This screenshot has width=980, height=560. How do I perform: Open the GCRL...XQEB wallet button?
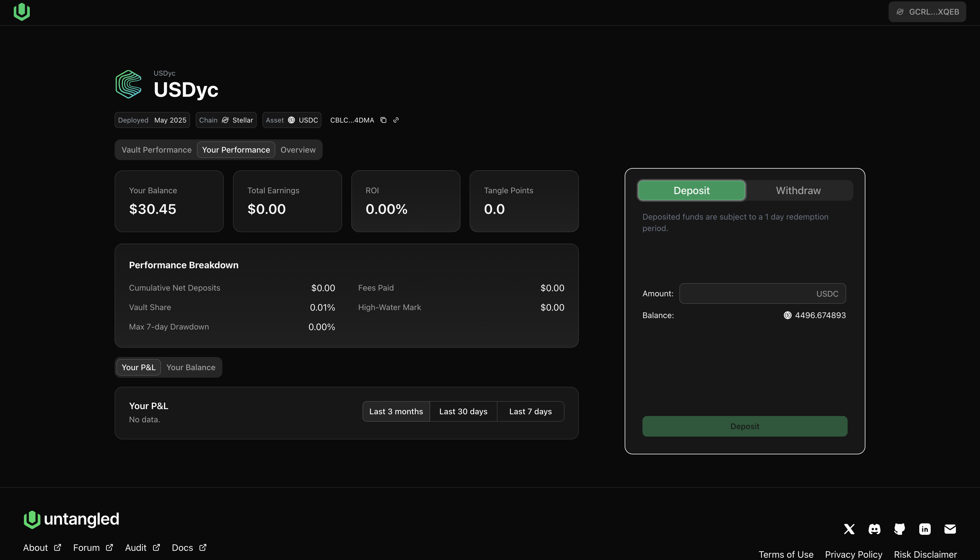927,12
